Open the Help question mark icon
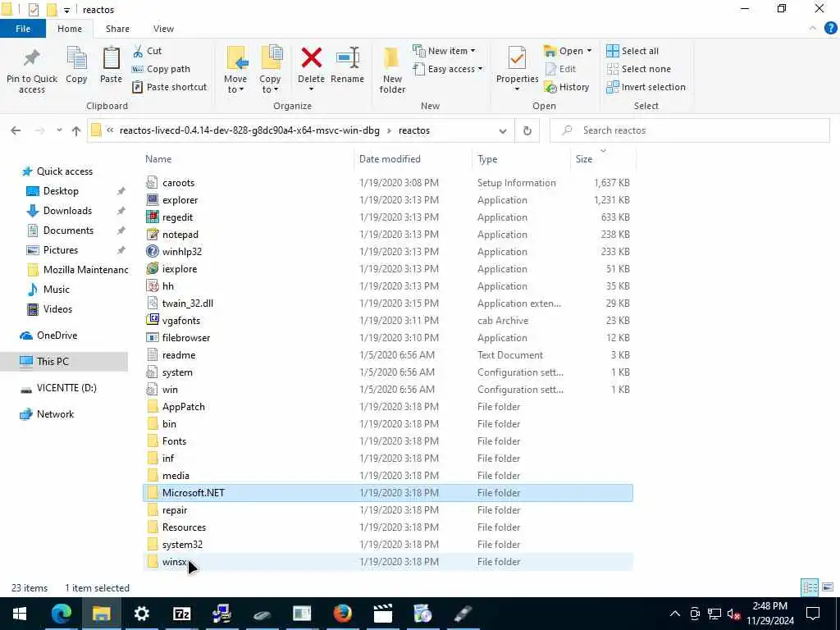Viewport: 840px width, 630px height. pyautogui.click(x=830, y=29)
